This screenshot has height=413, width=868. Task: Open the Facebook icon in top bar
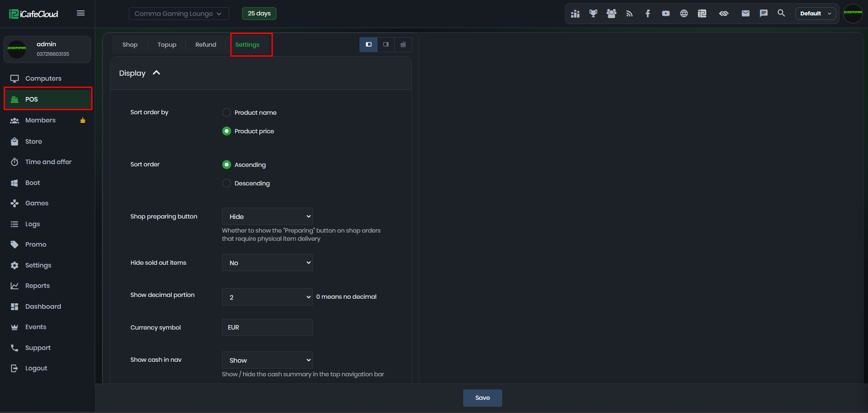648,14
